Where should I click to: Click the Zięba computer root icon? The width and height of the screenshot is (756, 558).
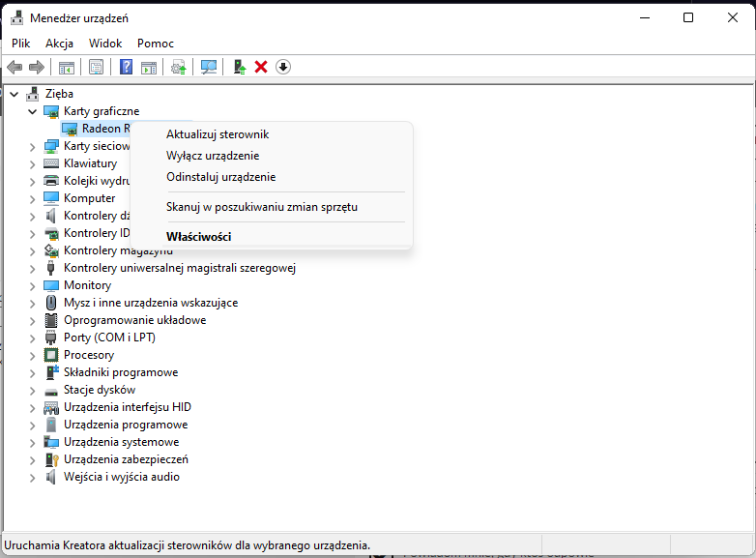32,94
